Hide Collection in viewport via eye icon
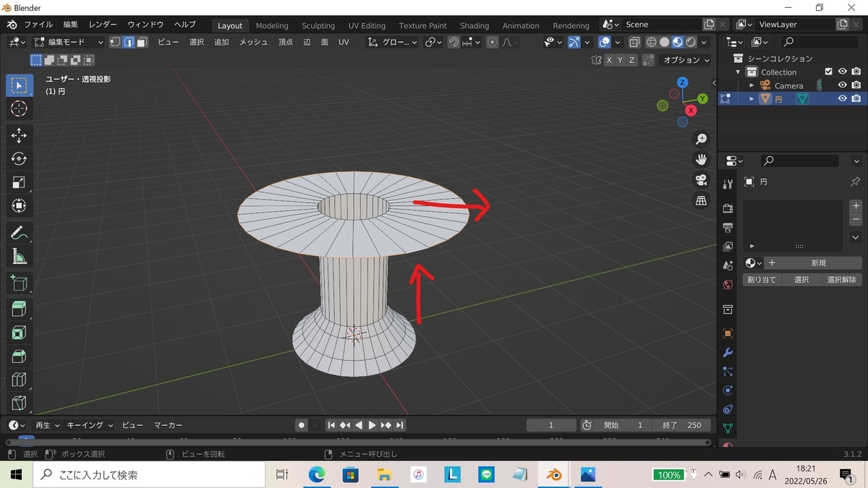 (842, 72)
